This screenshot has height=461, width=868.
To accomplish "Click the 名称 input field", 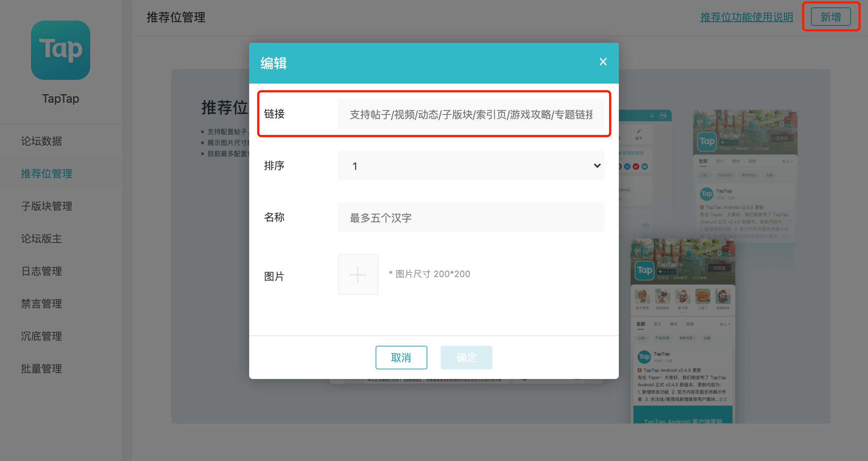I will click(x=470, y=217).
